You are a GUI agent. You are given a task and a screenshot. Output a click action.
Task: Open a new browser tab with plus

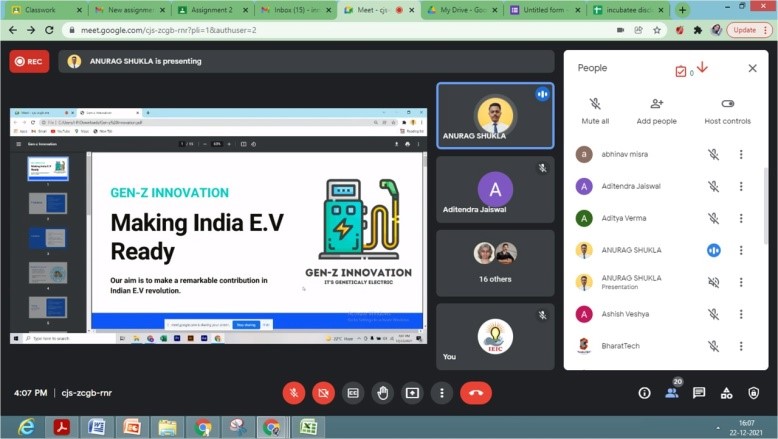[x=682, y=9]
